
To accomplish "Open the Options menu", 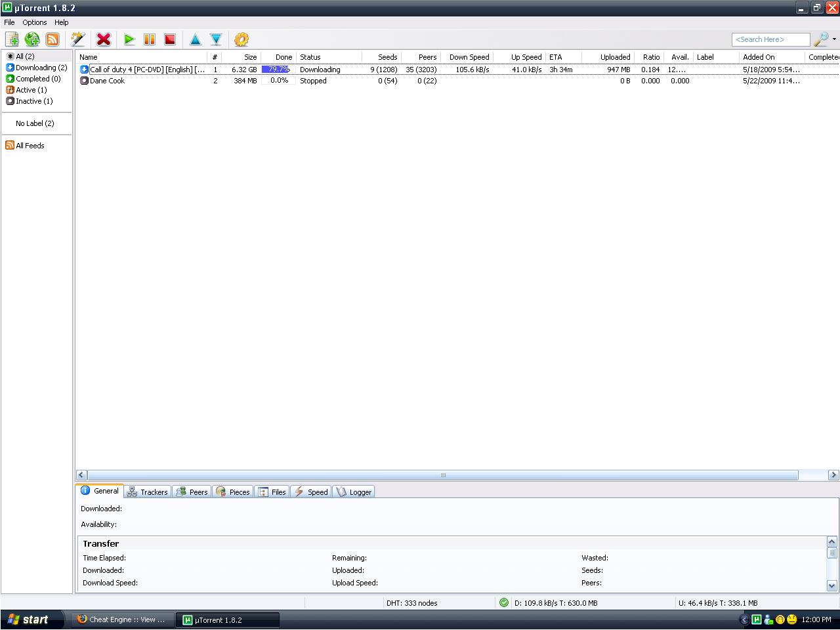I will (35, 22).
